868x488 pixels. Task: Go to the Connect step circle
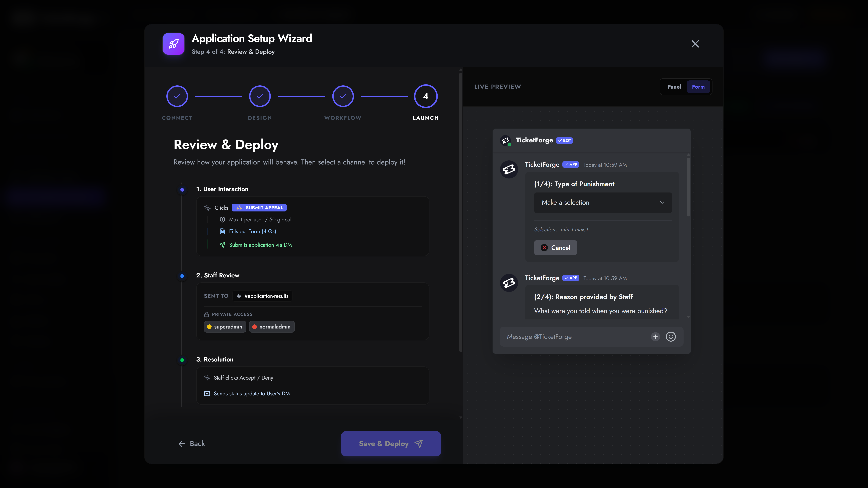(x=177, y=96)
